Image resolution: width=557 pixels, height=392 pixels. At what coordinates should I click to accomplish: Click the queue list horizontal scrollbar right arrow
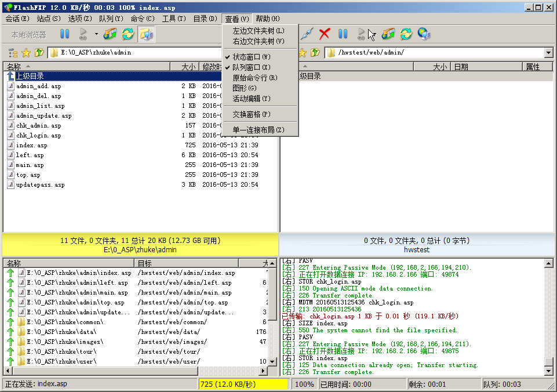point(263,371)
